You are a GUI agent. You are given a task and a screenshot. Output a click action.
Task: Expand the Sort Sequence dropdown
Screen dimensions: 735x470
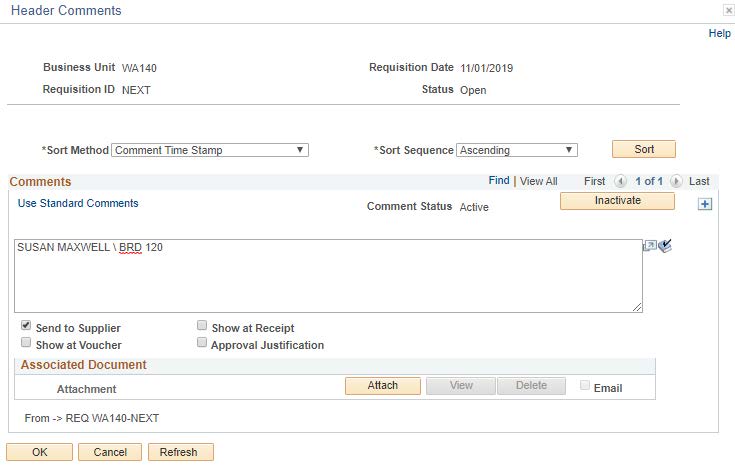click(517, 150)
